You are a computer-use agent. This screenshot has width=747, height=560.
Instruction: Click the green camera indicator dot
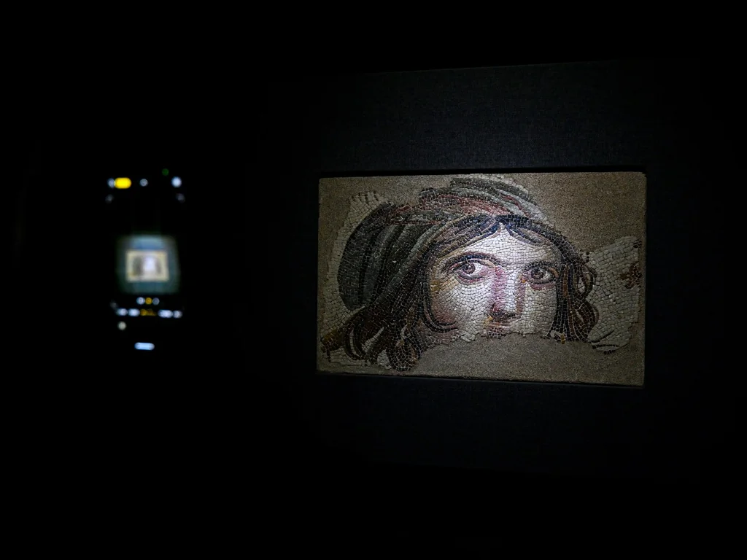point(165,173)
